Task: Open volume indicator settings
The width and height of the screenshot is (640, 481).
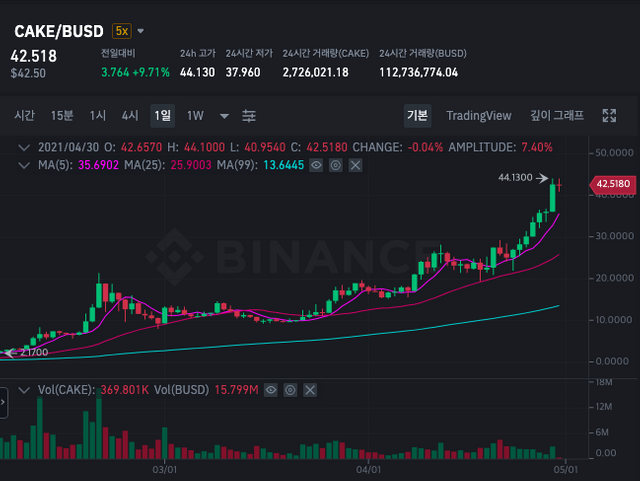Action: click(290, 389)
